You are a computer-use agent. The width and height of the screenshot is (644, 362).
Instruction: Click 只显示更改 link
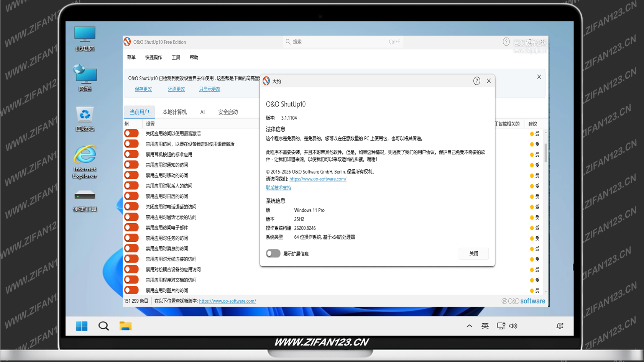[x=210, y=89]
